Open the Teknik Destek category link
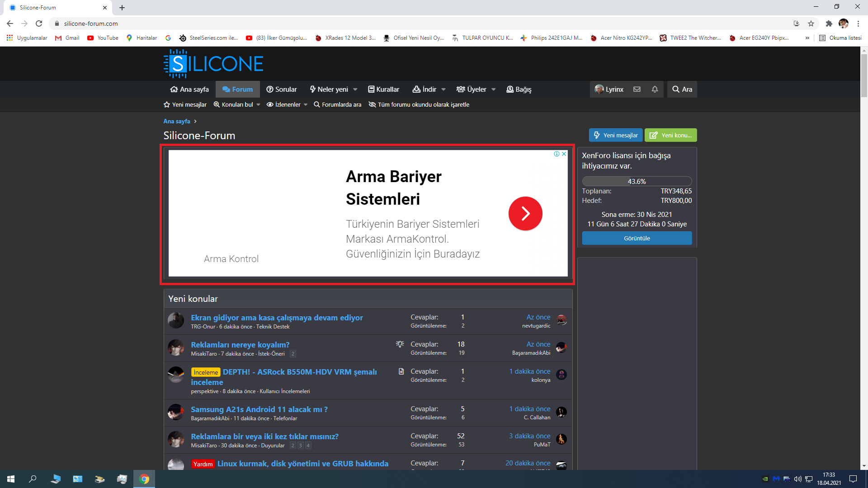The width and height of the screenshot is (868, 488). coord(273,327)
